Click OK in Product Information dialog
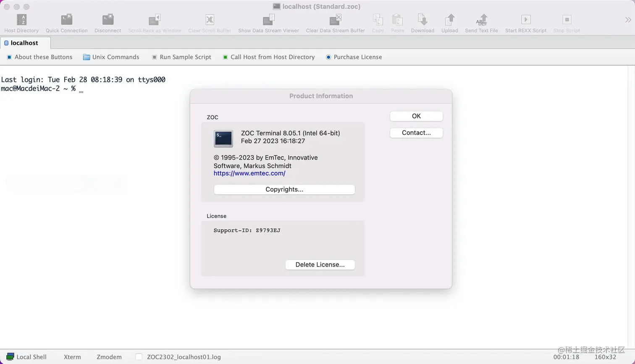 [416, 116]
